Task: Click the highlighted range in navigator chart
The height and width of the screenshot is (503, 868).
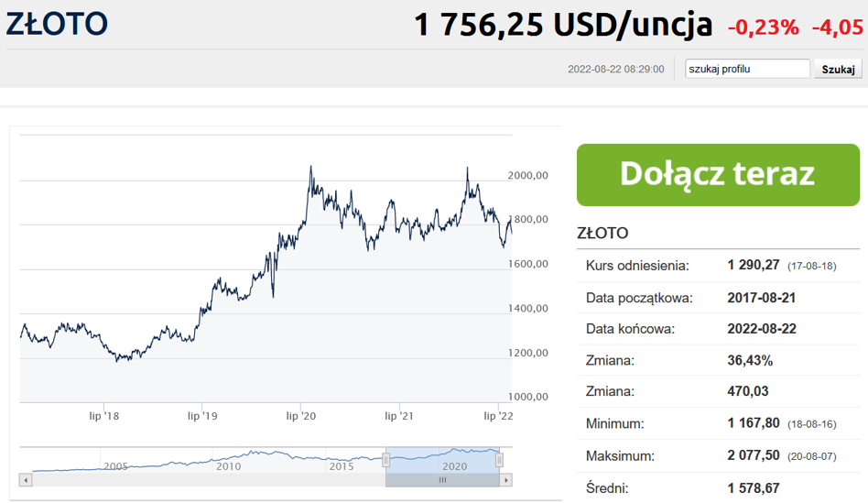Action: tap(443, 460)
